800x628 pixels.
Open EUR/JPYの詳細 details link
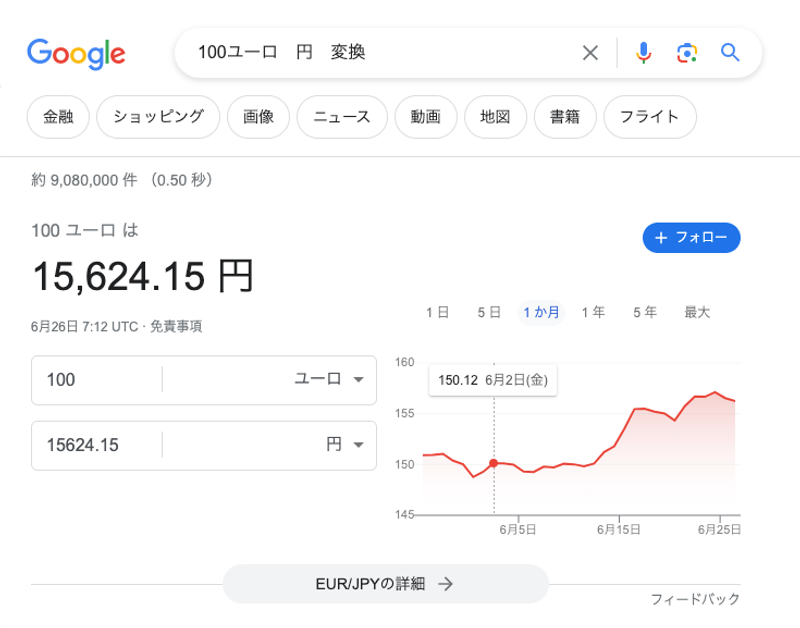pyautogui.click(x=385, y=584)
